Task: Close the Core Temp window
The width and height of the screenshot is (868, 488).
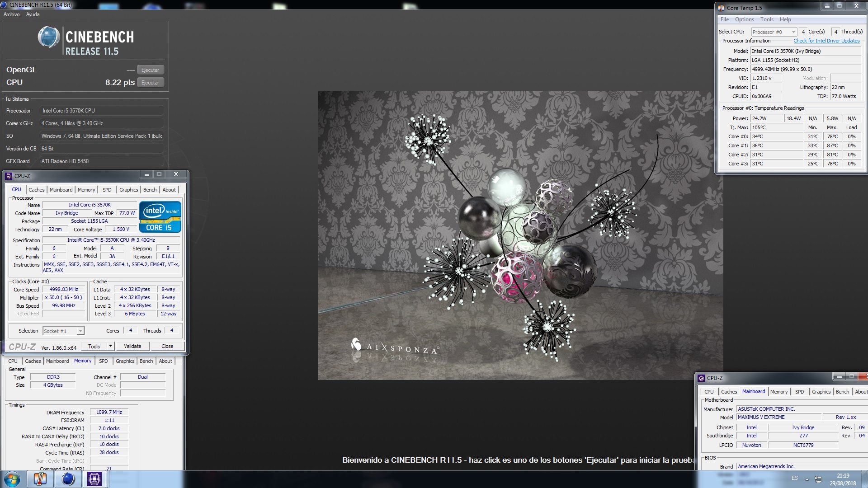Action: pos(856,6)
